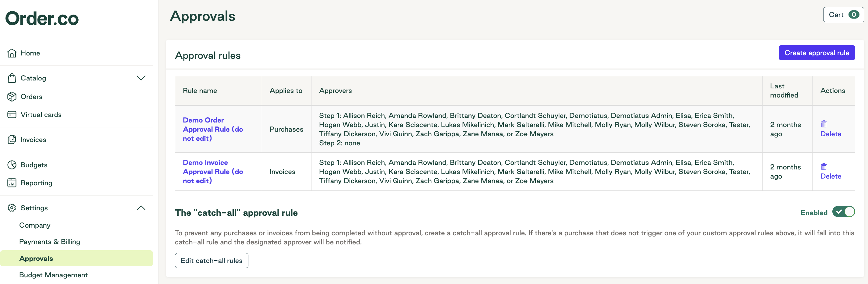Open Demo Order Approval Rule link

tap(213, 129)
